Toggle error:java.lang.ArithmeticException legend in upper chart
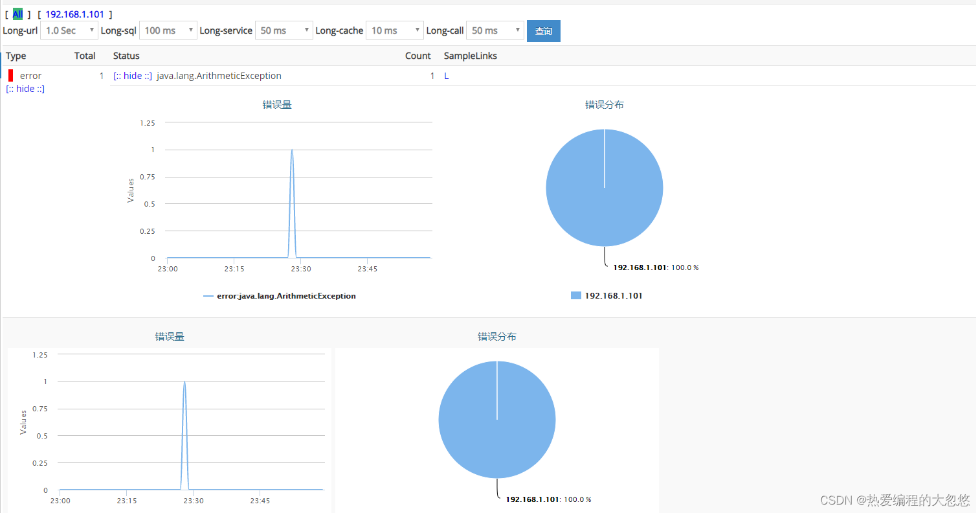 coord(280,296)
